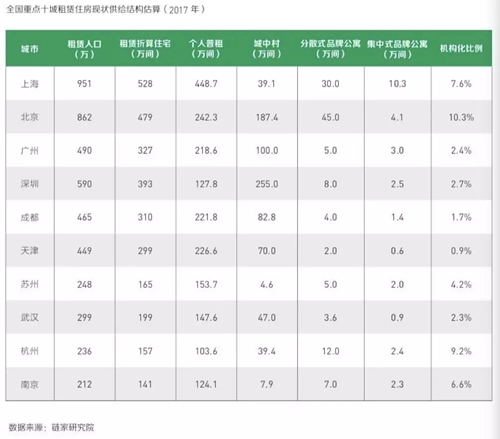This screenshot has height=439, width=500.
Task: Select the 苏州 row label
Action: pyautogui.click(x=30, y=284)
